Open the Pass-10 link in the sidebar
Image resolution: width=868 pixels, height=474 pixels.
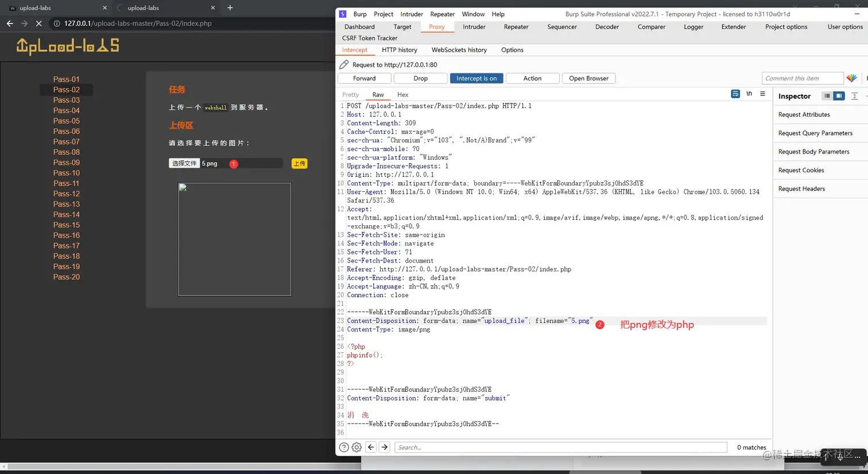67,173
